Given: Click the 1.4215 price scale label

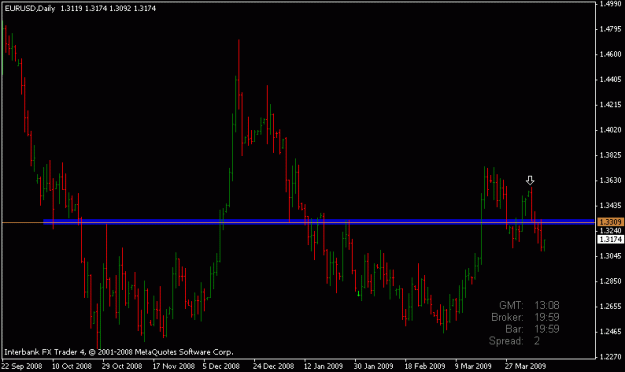Looking at the screenshot, I should point(610,105).
